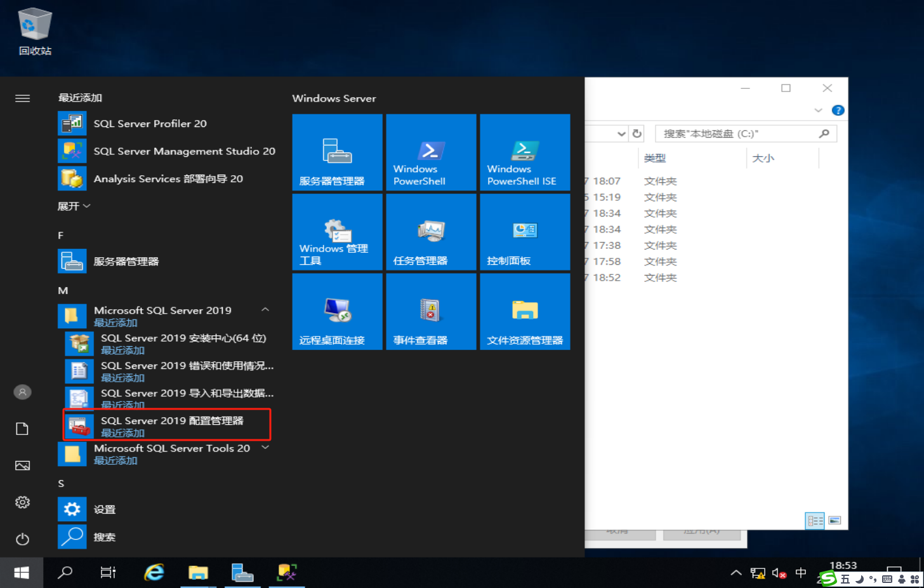Launch the Windows PowerShell ISE tile
This screenshot has height=588, width=924.
pos(525,152)
